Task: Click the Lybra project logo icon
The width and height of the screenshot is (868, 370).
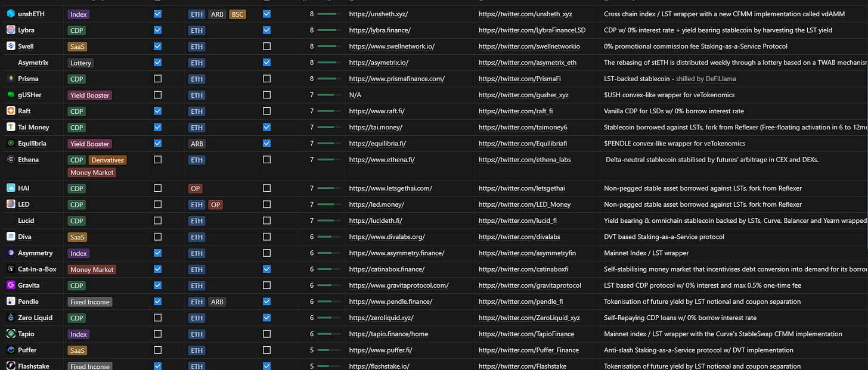Action: click(11, 30)
